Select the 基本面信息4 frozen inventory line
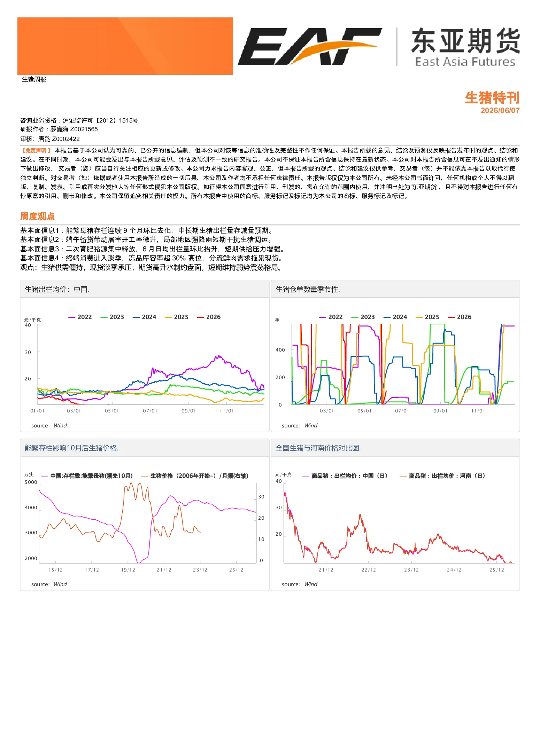 tap(153, 258)
